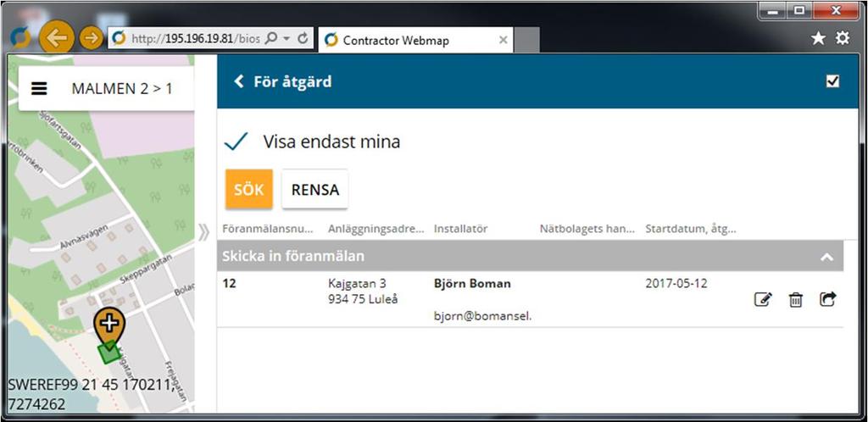Go back using the För åtgärd chevron
868x422 pixels.
(x=238, y=82)
